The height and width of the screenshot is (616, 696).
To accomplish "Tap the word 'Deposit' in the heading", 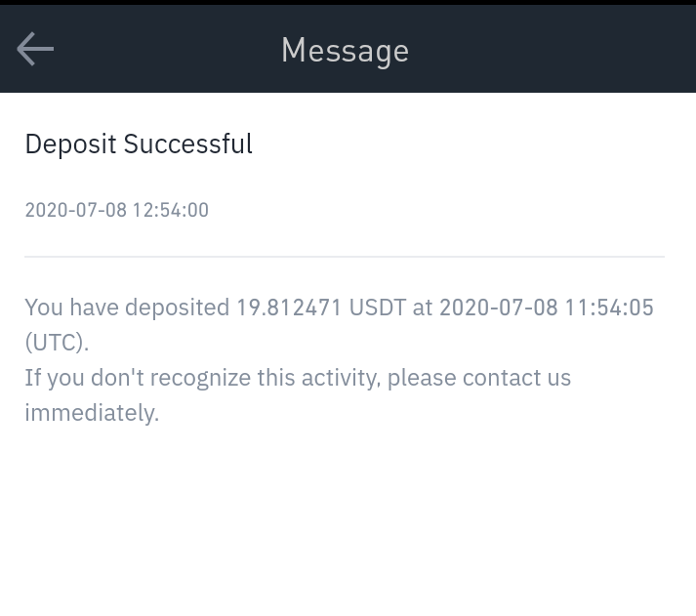I will (70, 144).
